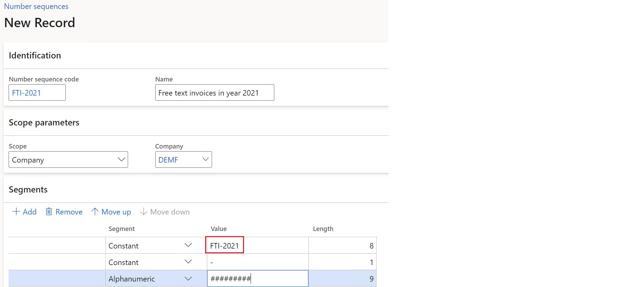Select the length 1 cell
The width and height of the screenshot is (644, 287).
[342, 262]
